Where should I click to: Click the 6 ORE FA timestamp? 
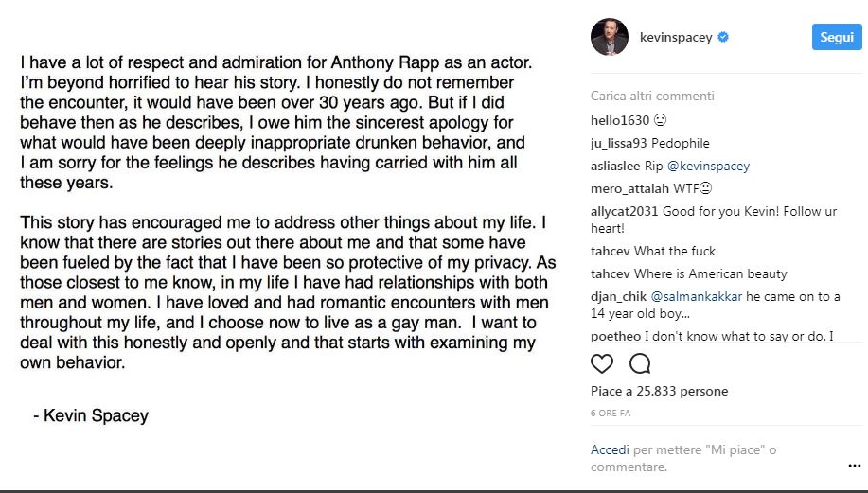611,413
